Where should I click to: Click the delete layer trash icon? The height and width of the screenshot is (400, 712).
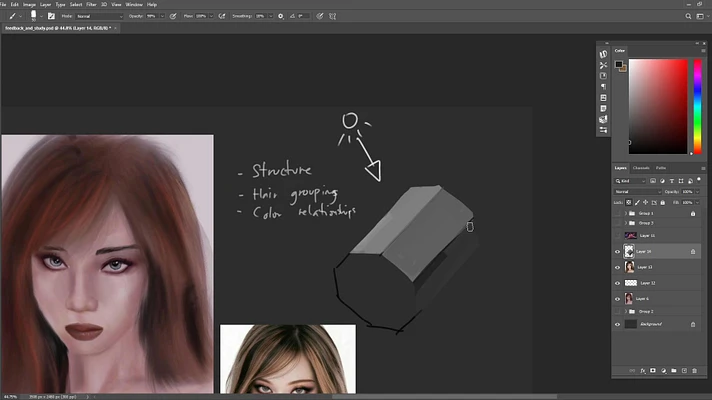point(694,370)
